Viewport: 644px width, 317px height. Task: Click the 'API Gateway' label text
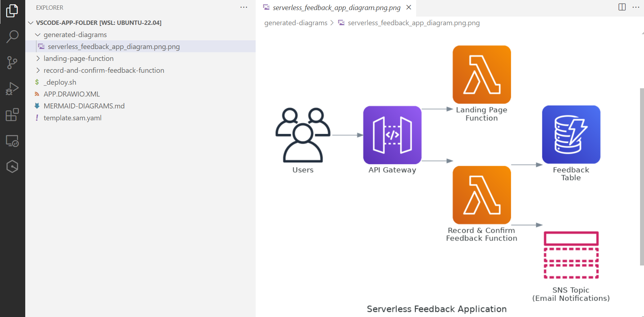[x=392, y=170]
